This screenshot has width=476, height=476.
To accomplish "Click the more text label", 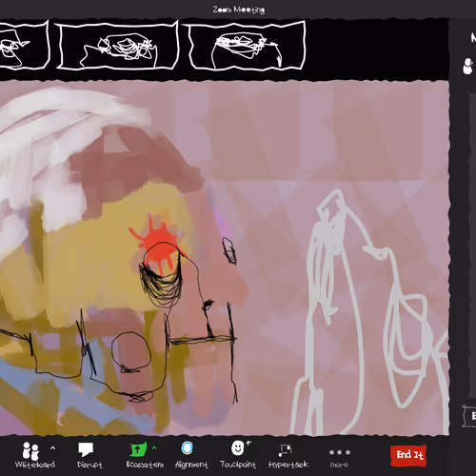I will (339, 465).
